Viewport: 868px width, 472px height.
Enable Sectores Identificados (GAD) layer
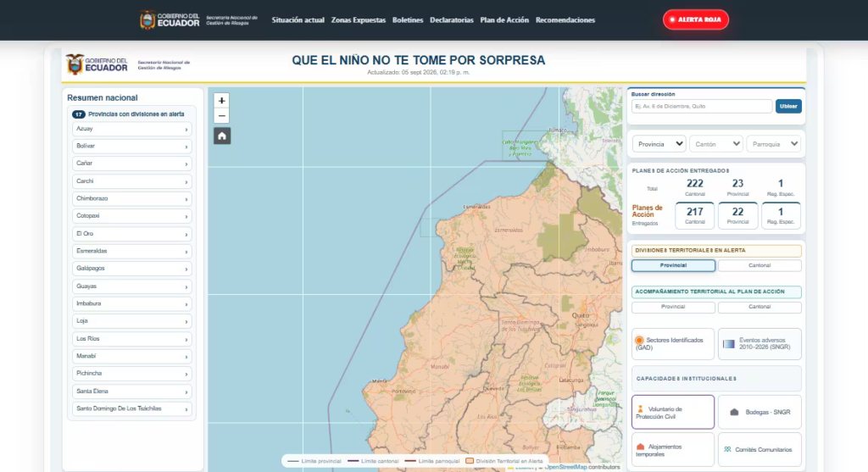coord(672,344)
